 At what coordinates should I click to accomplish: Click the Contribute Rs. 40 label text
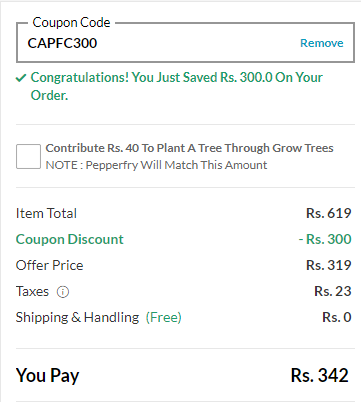[x=189, y=148]
